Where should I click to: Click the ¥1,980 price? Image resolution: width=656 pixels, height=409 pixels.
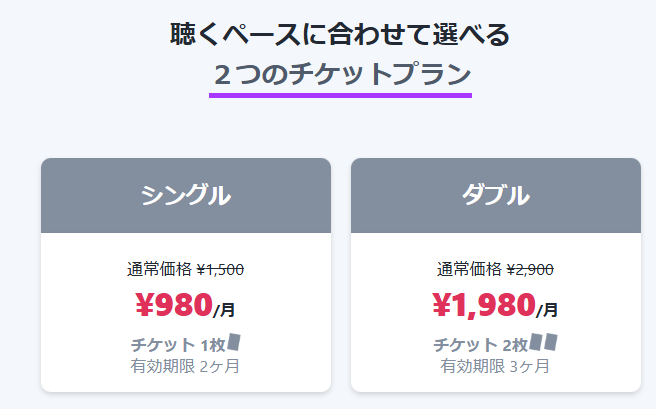[x=483, y=303]
